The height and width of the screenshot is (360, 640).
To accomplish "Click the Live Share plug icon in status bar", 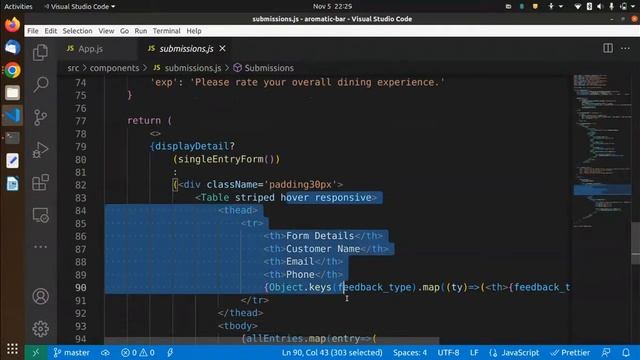I will 170,353.
